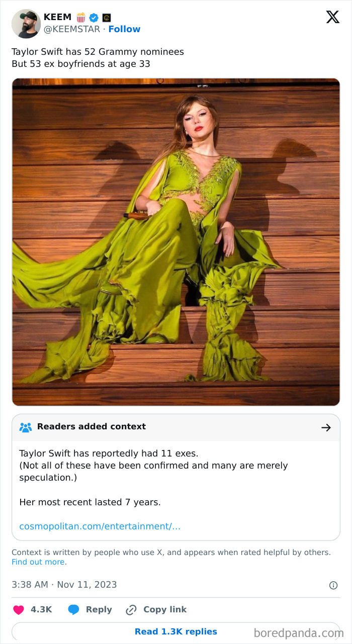Open replies via the speech bubble icon

(x=75, y=609)
